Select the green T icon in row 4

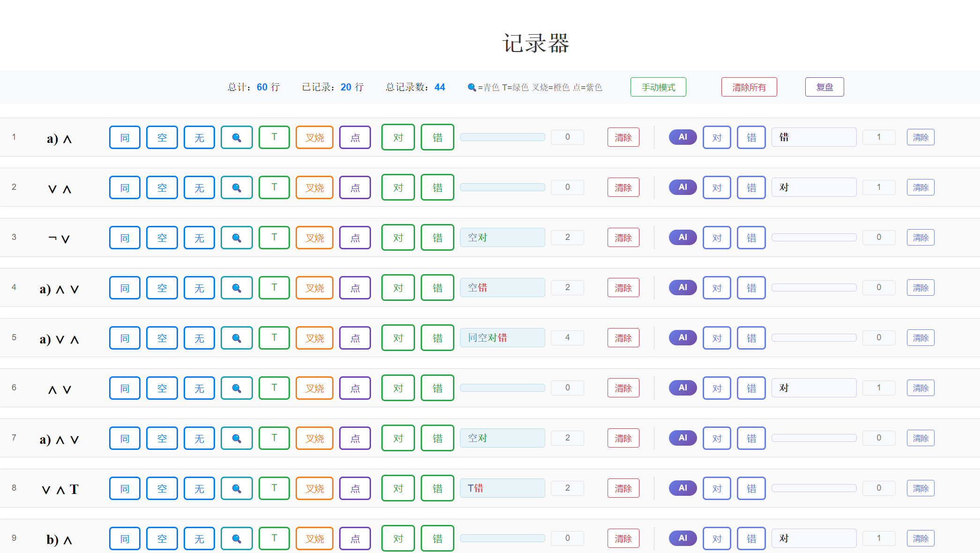[x=274, y=287]
